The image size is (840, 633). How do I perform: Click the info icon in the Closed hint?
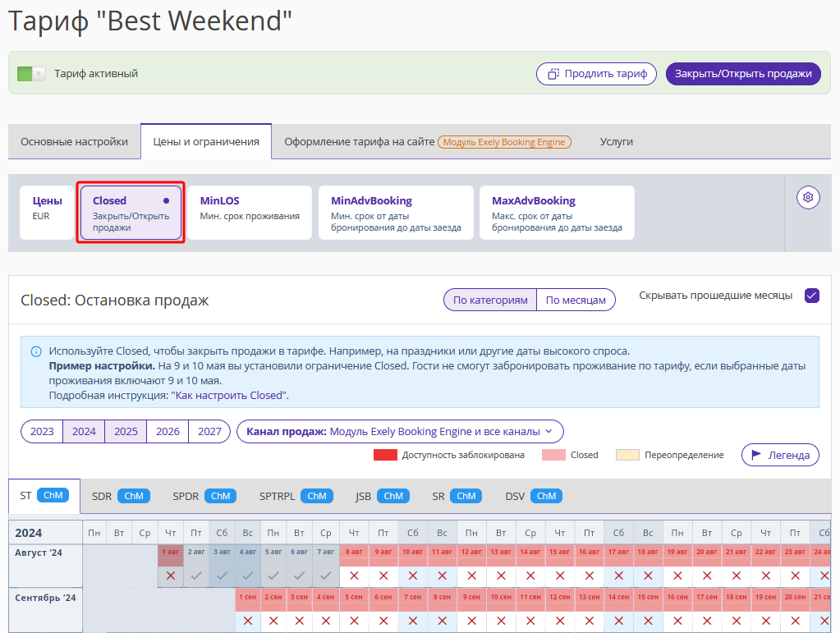[x=36, y=352]
